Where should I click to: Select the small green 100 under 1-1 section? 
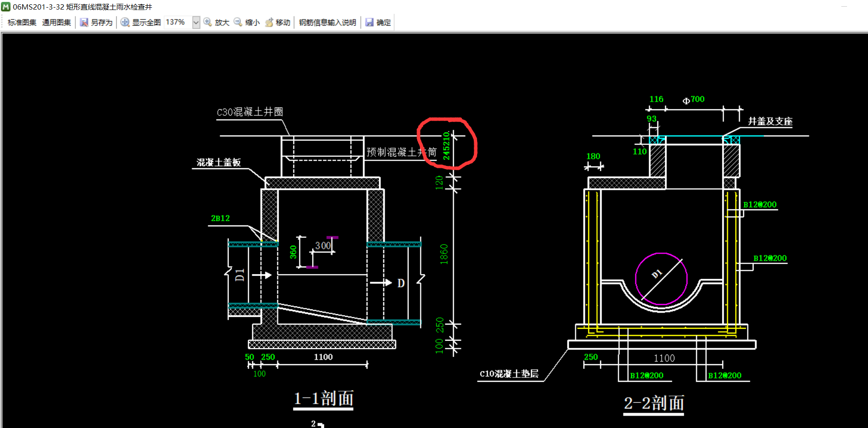[259, 374]
